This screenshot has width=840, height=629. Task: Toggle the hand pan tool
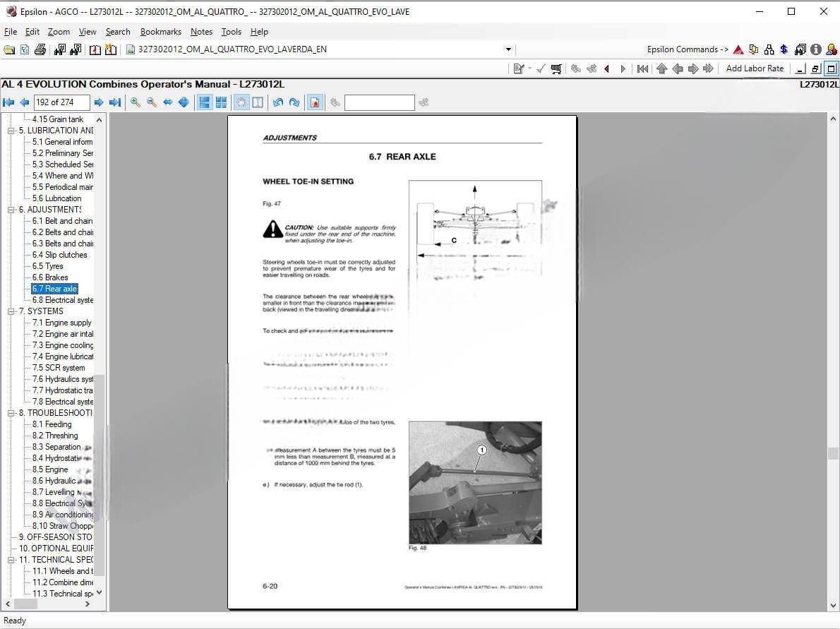click(x=241, y=102)
